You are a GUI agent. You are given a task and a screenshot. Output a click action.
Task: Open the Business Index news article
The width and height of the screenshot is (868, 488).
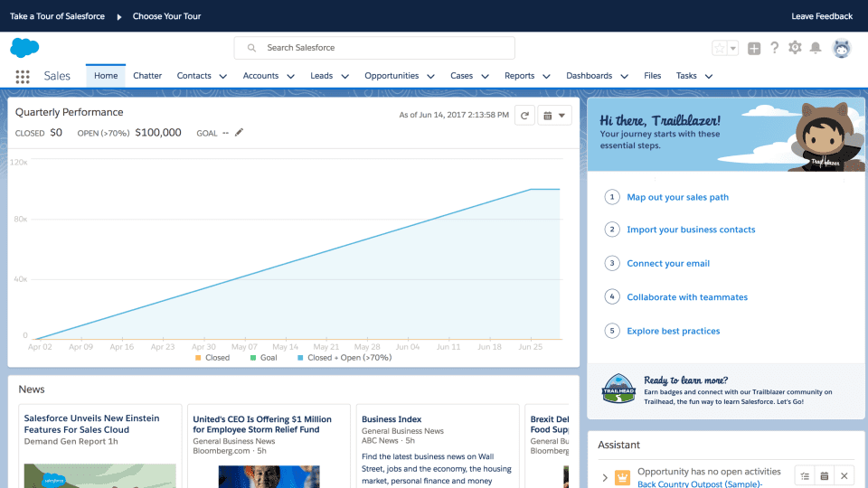coord(392,419)
